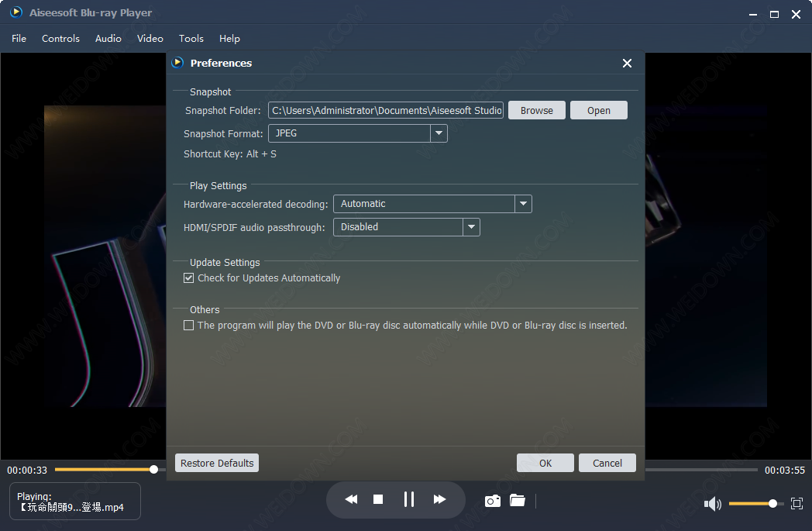Click the fast forward button

click(x=439, y=500)
